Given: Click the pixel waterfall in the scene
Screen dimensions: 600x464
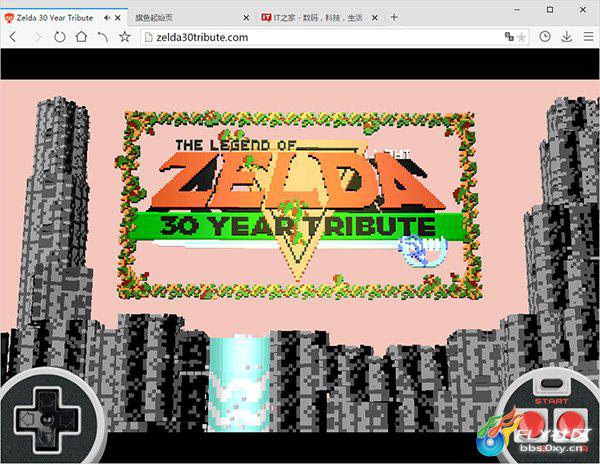Looking at the screenshot, I should click(x=239, y=383).
